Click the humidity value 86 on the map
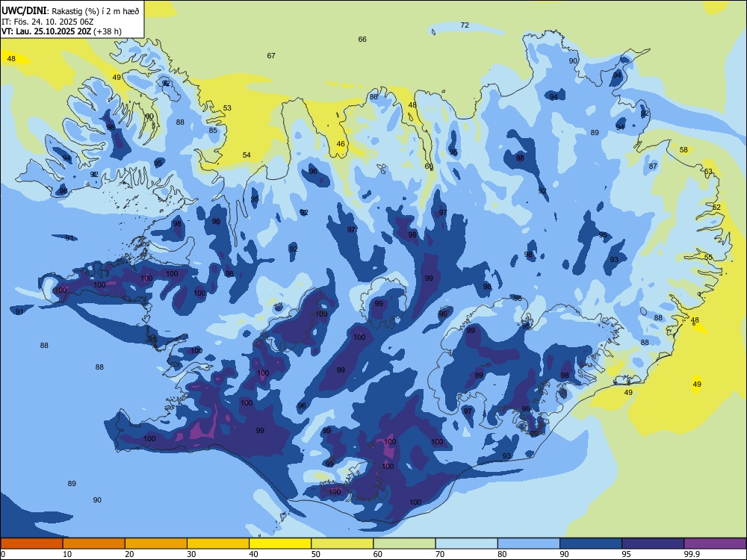 (x=373, y=96)
